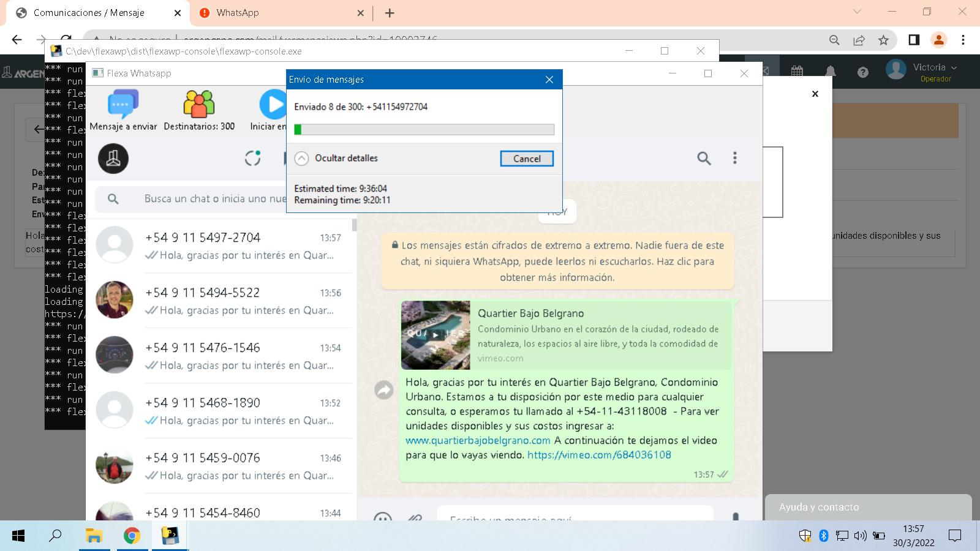Click the Iniciar envío play icon

(273, 104)
